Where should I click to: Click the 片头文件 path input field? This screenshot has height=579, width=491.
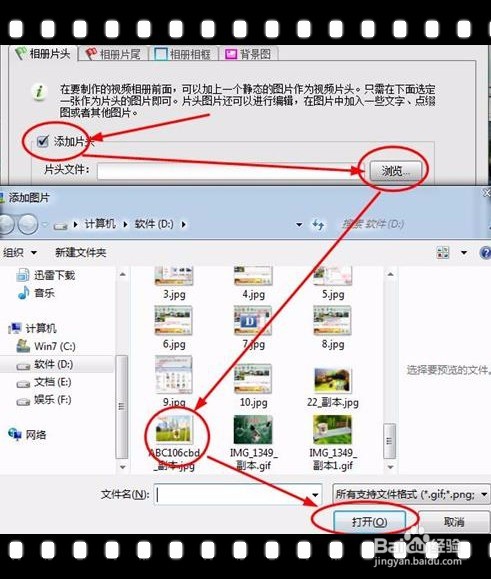[229, 172]
